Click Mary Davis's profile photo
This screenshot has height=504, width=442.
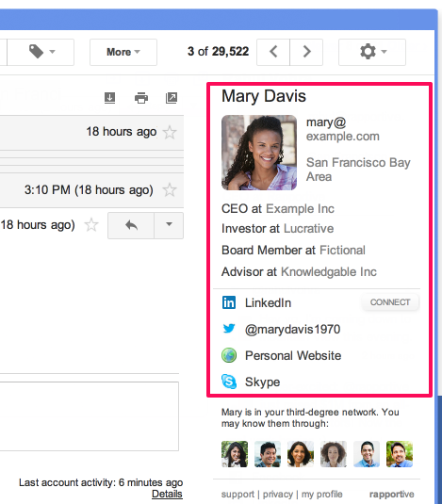[259, 153]
